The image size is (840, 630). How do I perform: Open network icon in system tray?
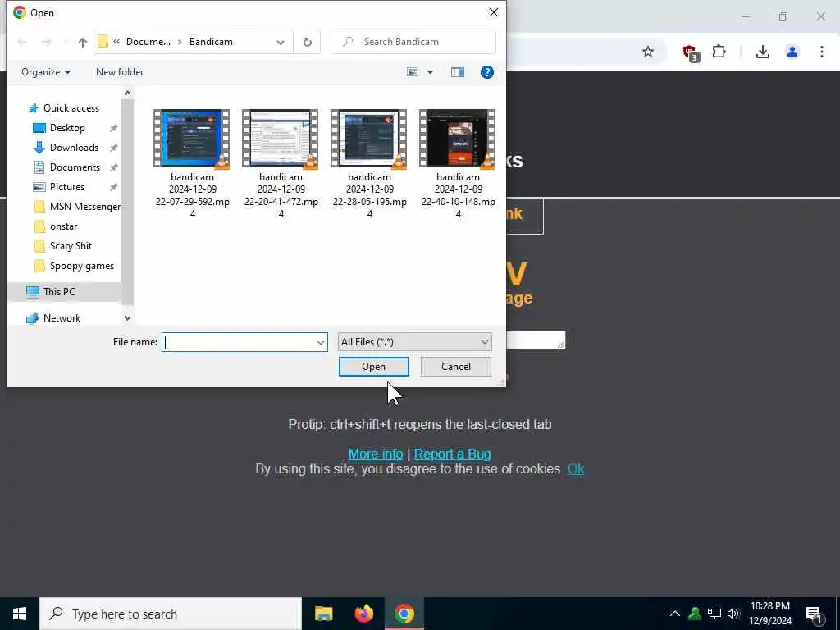pos(714,614)
